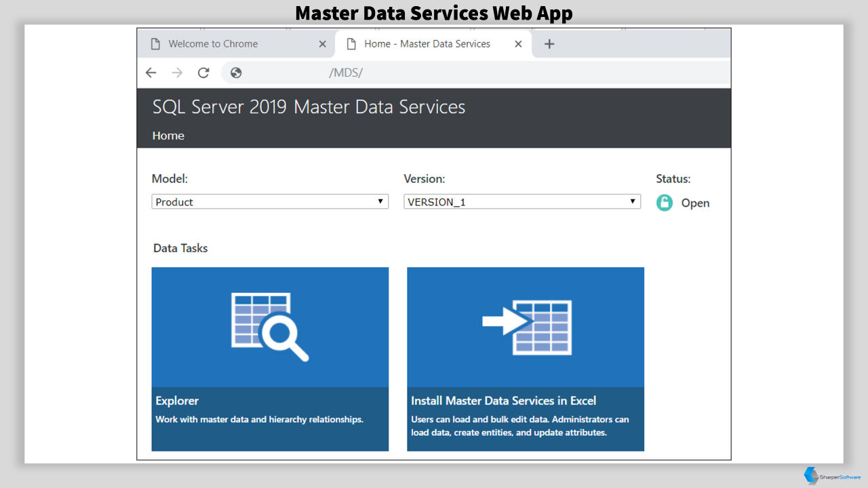
Task: Click the Explorer spreadsheet magnifier icon
Action: 270,327
